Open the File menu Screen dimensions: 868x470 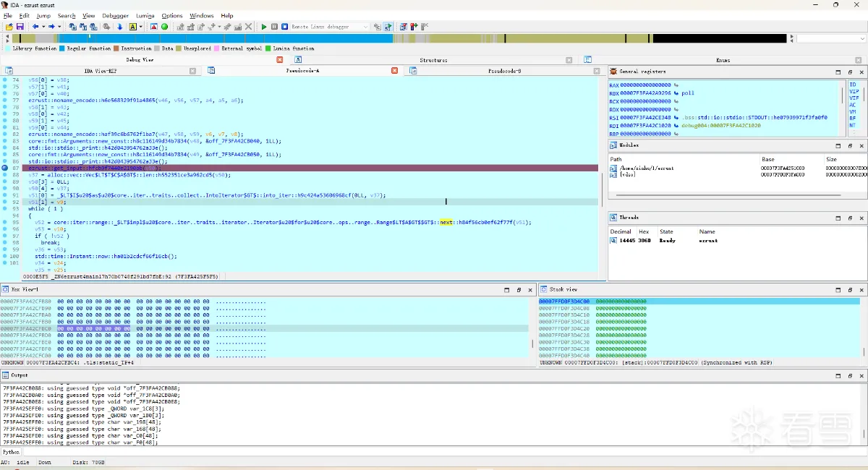point(7,15)
